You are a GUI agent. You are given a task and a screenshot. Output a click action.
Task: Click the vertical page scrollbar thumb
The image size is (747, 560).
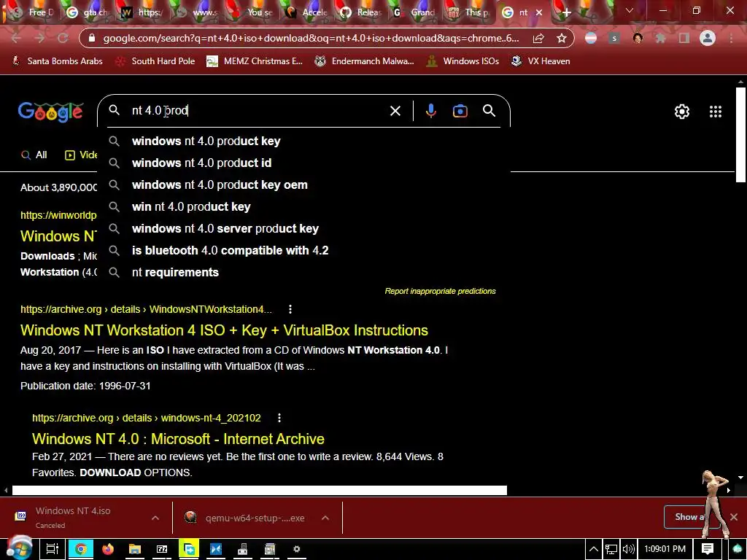coord(740,134)
